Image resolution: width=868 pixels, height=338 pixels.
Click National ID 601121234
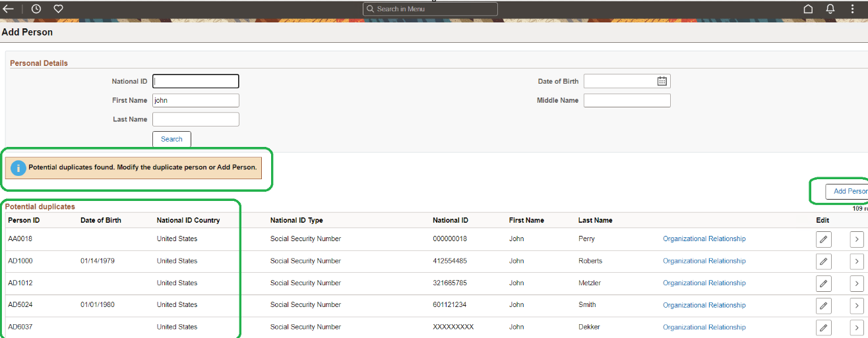(x=450, y=304)
